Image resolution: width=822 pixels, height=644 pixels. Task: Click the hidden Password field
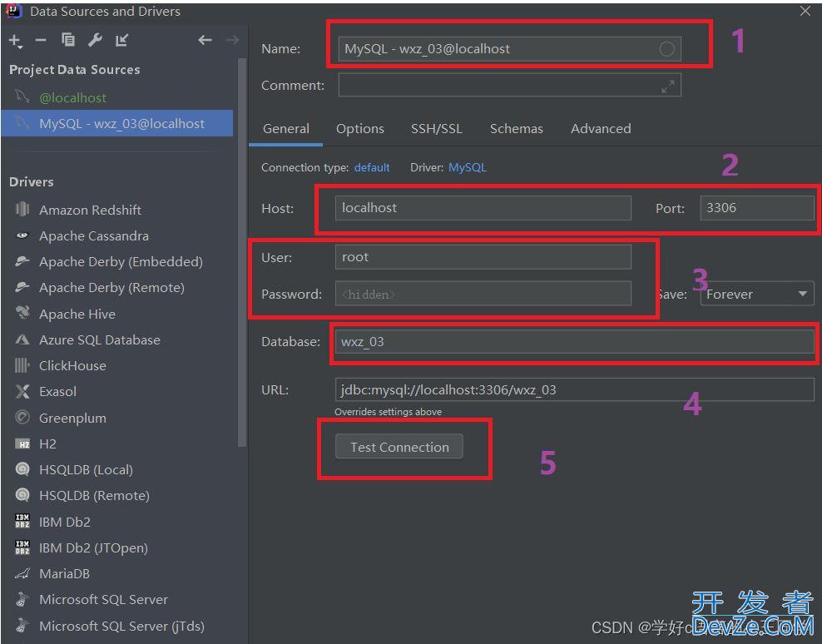[x=483, y=294]
